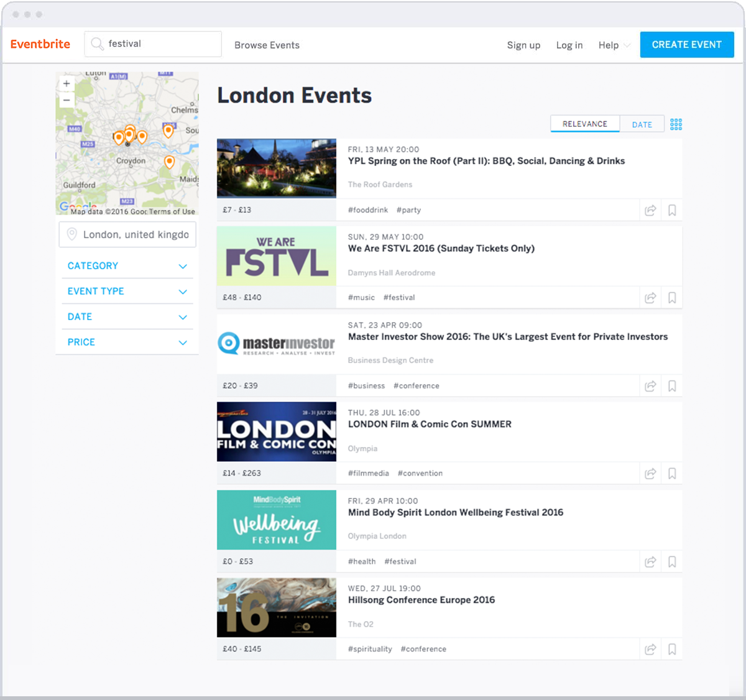Click the masterinvestor logo thumbnail
This screenshot has height=700, width=746.
coord(277,344)
